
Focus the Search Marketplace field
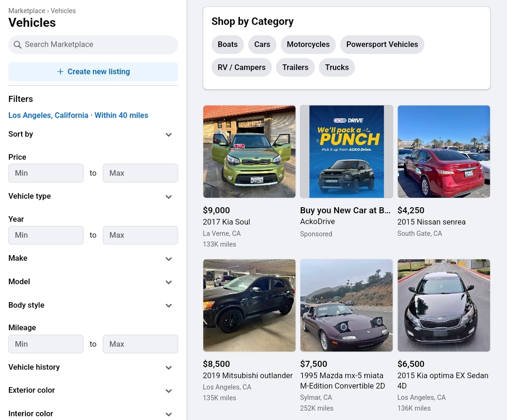coord(93,45)
